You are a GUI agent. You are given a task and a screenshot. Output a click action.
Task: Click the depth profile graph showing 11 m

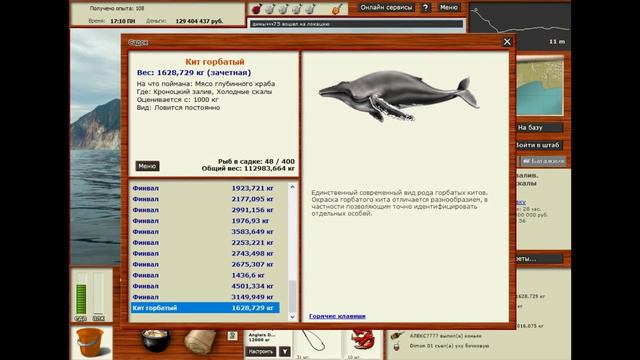tap(520, 25)
